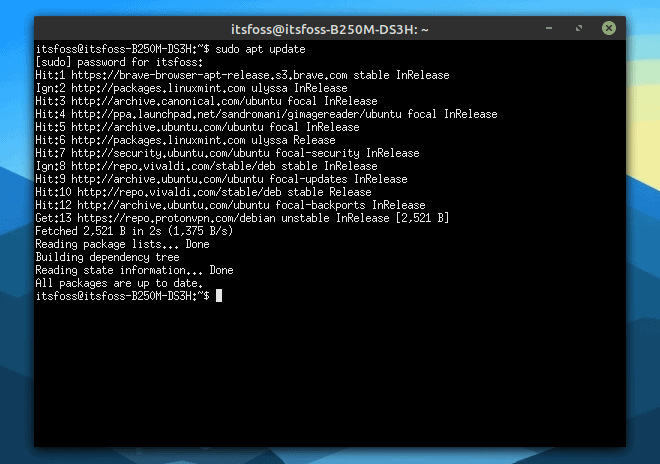The width and height of the screenshot is (660, 464).
Task: Click the 'Building dependency tree' line
Action: pos(107,257)
